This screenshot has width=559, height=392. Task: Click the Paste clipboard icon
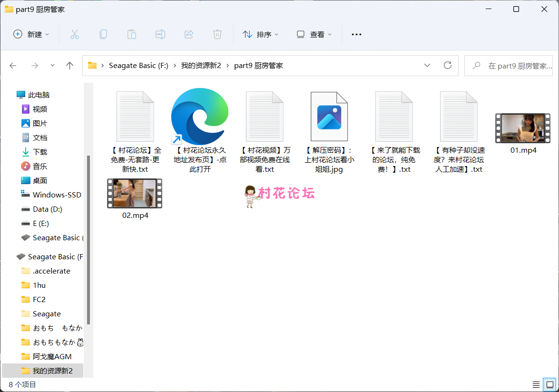click(131, 34)
